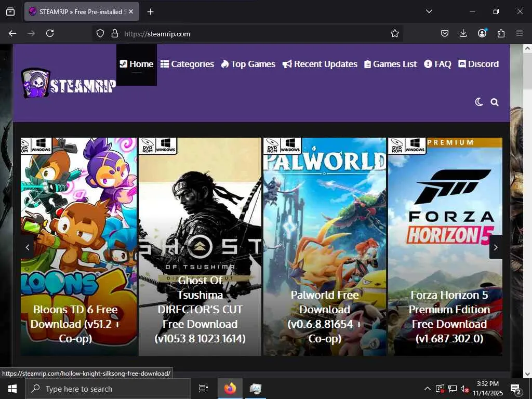Click Ghost Of Tsushima DIRECTOR'S CUT title
Image resolution: width=532 pixels, height=399 pixels.
(x=200, y=310)
